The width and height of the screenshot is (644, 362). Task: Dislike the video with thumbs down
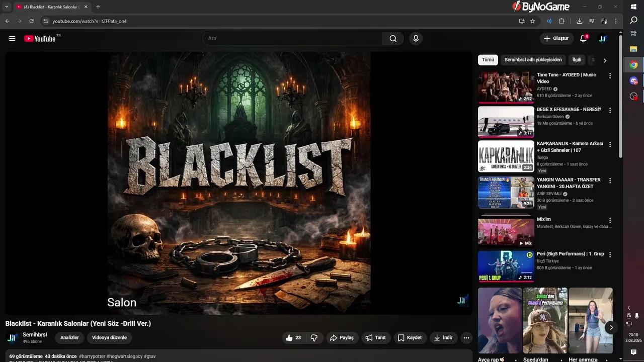(x=314, y=338)
